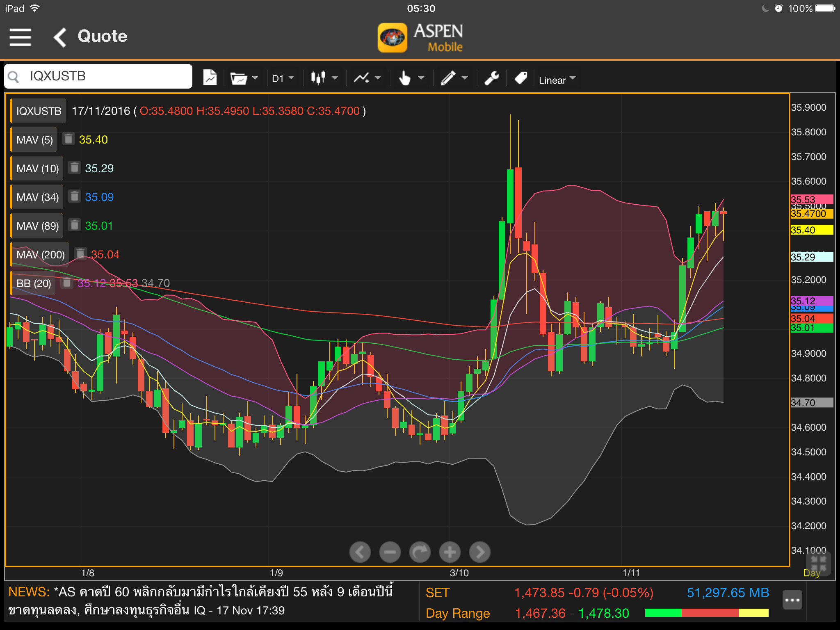Delete the MAV (5) indicator

(x=68, y=139)
